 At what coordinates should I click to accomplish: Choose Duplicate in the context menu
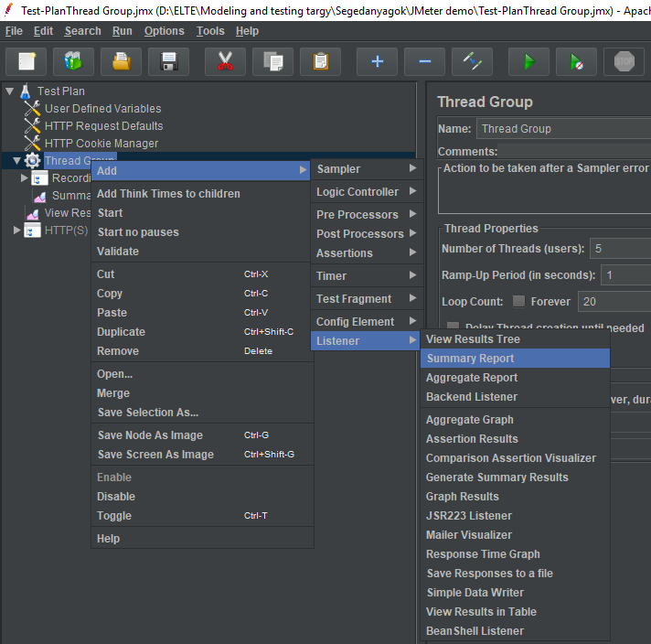121,332
